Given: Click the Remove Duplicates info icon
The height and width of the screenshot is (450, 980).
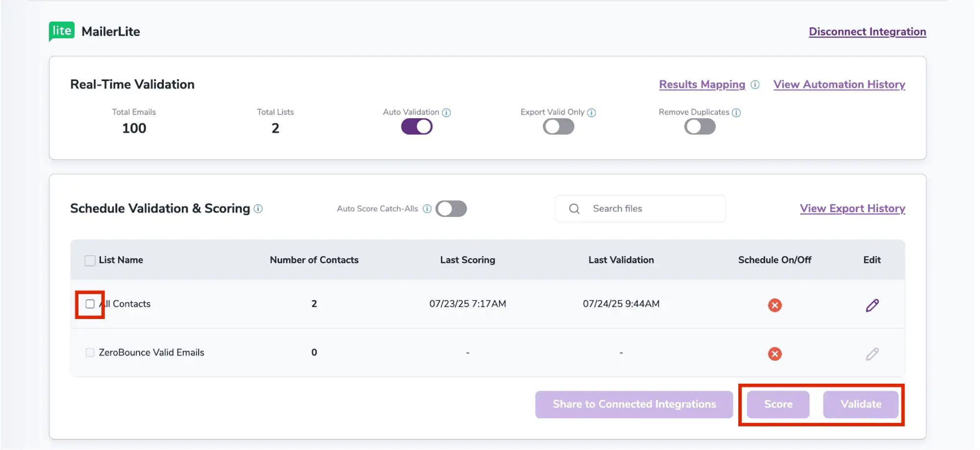Looking at the screenshot, I should [736, 113].
